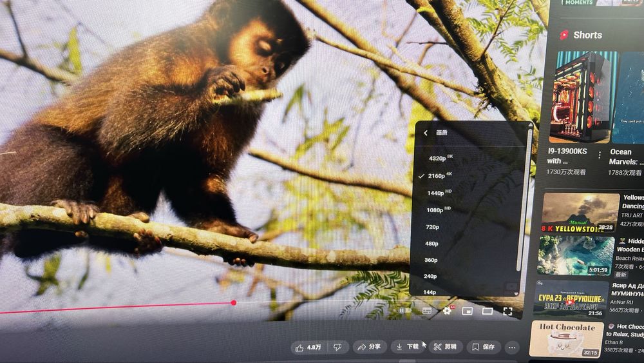This screenshot has height=363, width=644.
Task: Click the 下载 download button
Action: coord(408,347)
